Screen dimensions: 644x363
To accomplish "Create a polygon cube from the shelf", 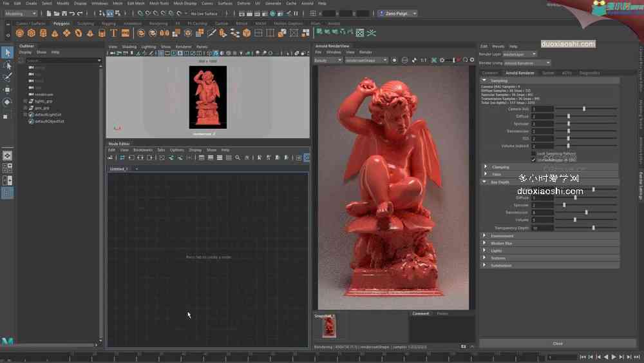I will pyautogui.click(x=31, y=33).
